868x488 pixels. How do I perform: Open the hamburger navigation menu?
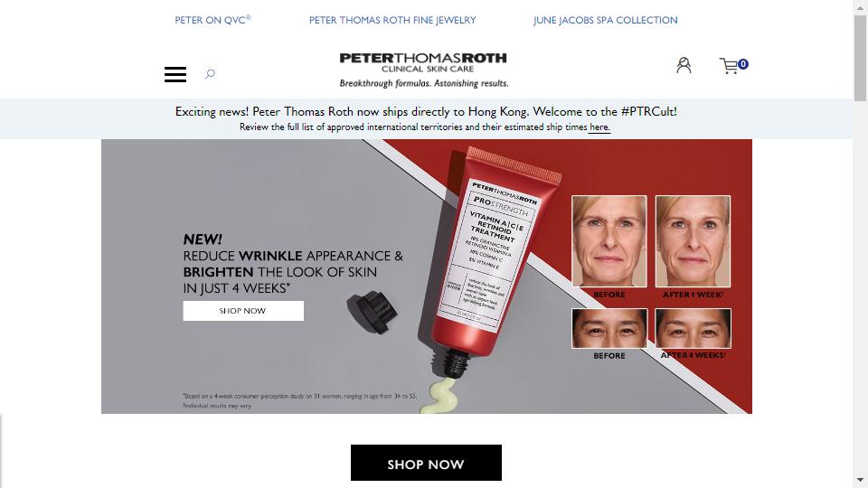click(x=175, y=74)
